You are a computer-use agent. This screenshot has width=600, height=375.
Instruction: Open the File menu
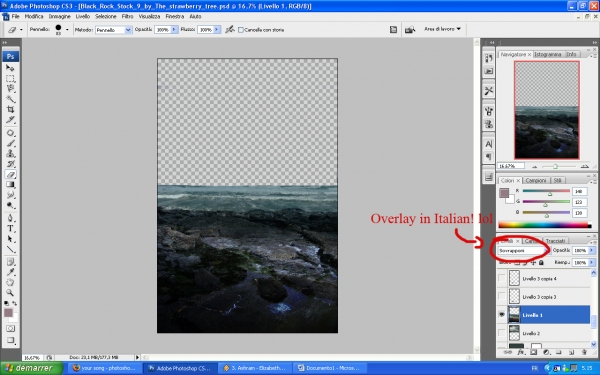15,16
